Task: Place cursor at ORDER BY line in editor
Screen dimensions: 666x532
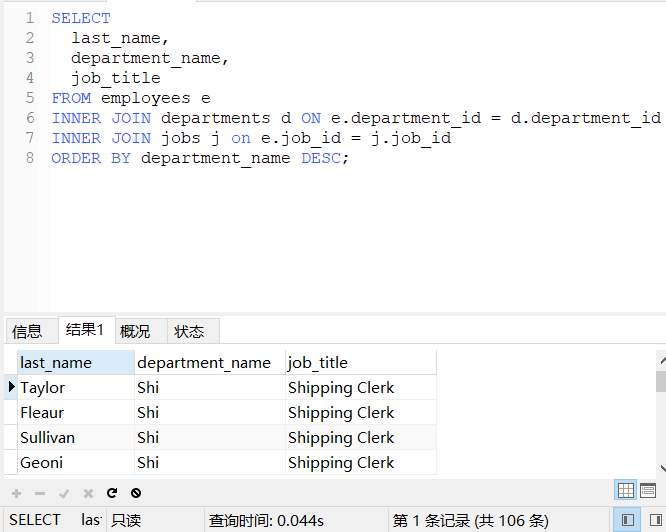Action: 200,158
